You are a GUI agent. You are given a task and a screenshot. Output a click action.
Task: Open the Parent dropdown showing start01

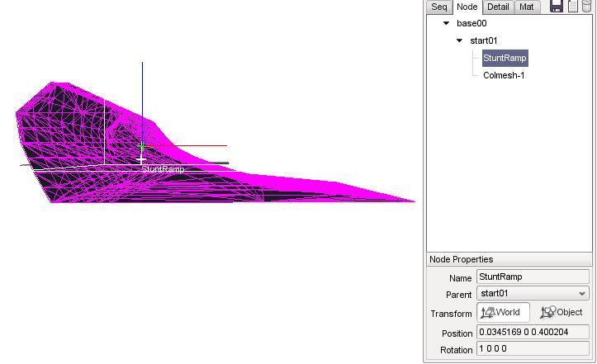pos(533,293)
